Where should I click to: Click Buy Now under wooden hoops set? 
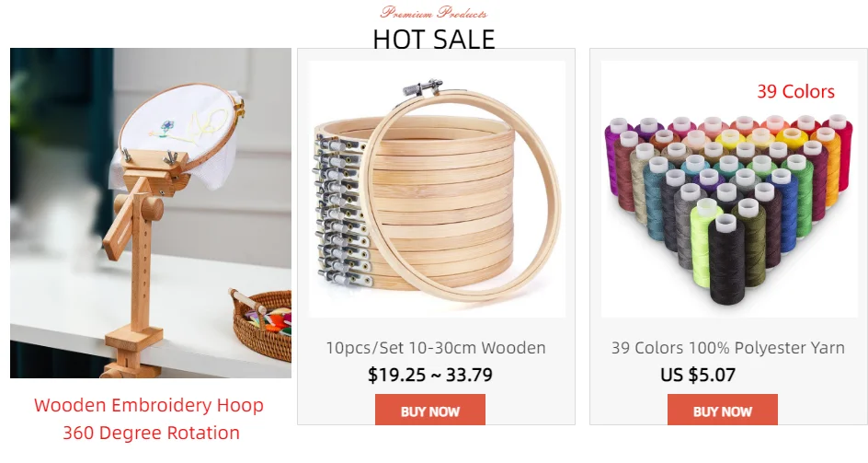pos(430,410)
